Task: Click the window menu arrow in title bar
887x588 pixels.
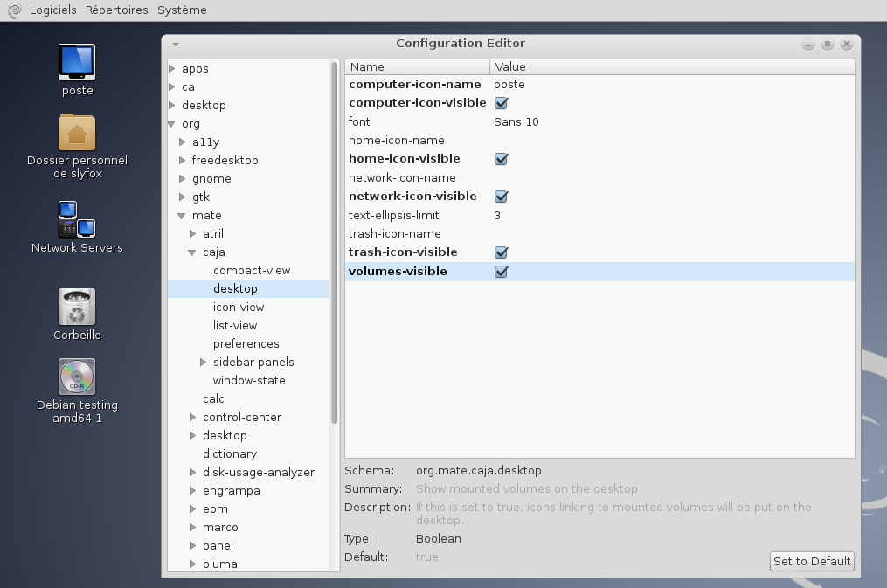Action: (x=176, y=44)
